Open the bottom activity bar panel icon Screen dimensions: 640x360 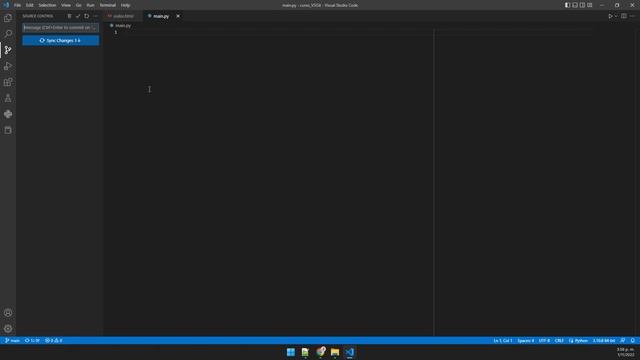[x=8, y=130]
